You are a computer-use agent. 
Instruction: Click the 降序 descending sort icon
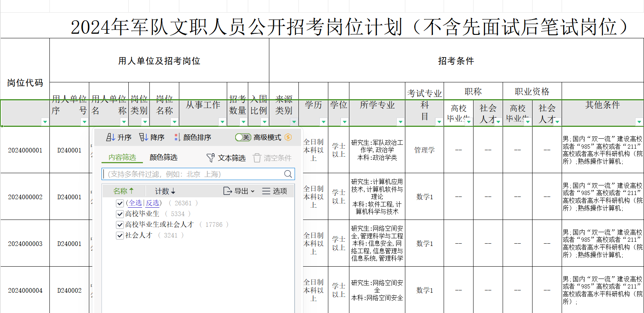point(143,137)
